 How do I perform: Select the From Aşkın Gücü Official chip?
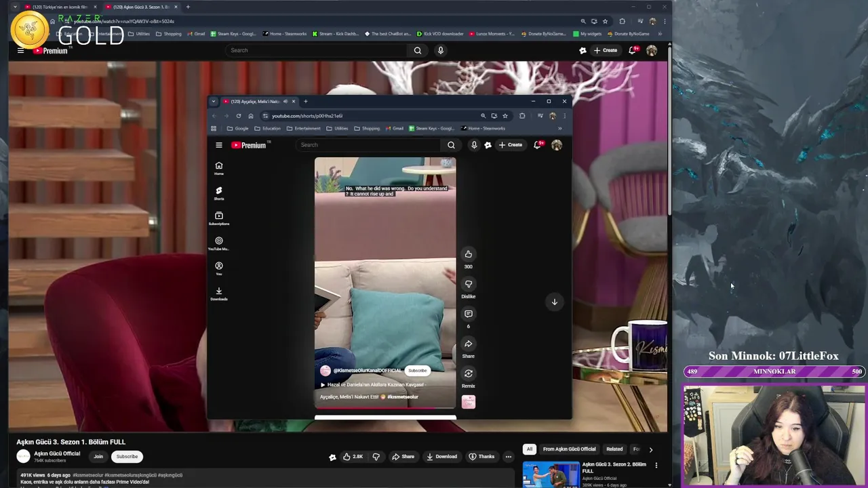(569, 449)
